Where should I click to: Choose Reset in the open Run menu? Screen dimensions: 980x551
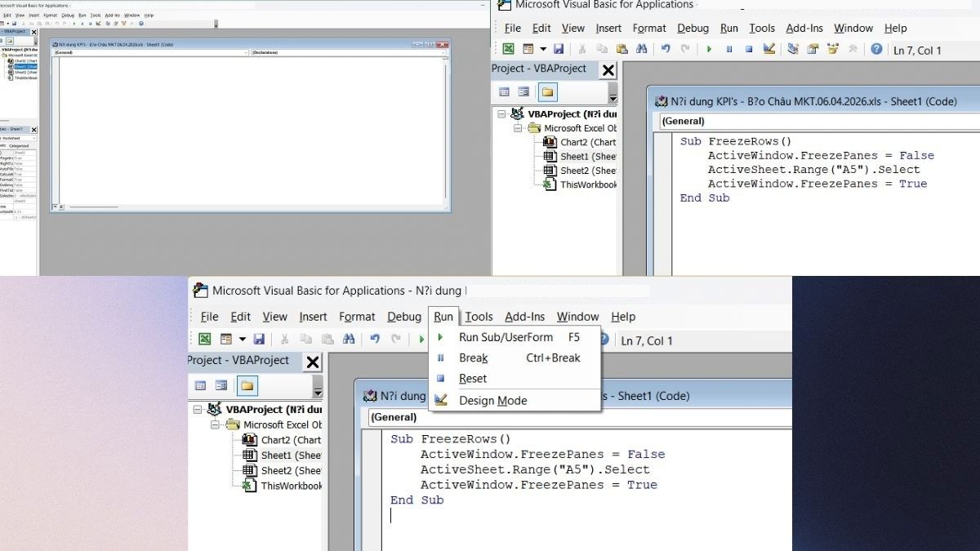click(x=516, y=379)
